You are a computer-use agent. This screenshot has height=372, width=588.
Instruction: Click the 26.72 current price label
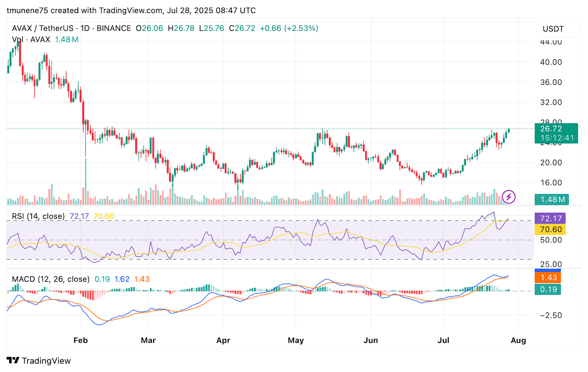[x=551, y=129]
